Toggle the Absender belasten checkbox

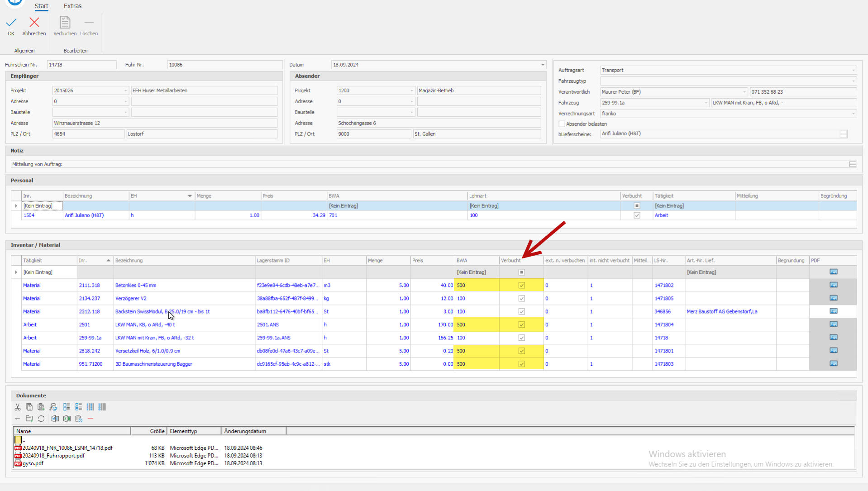(562, 124)
